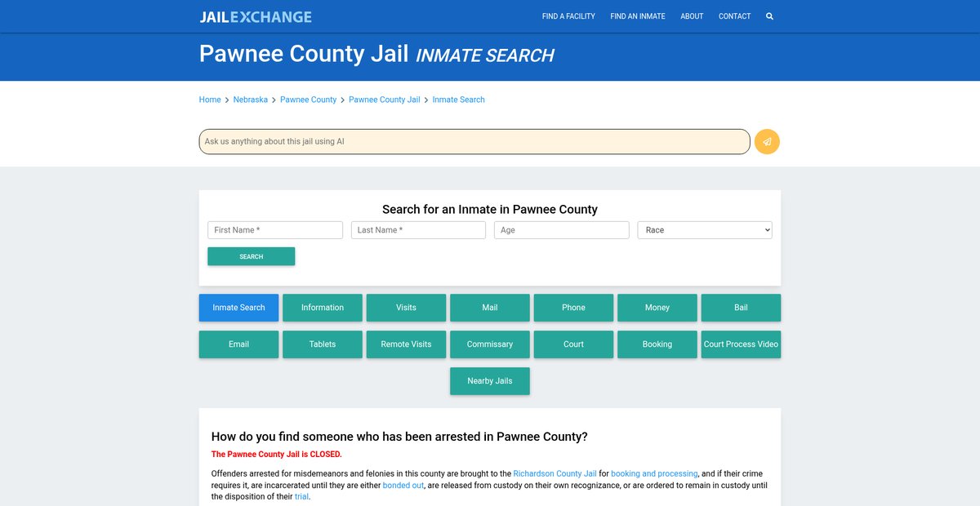Go to Nebraska breadcrumb link
The image size is (980, 506).
pos(250,100)
